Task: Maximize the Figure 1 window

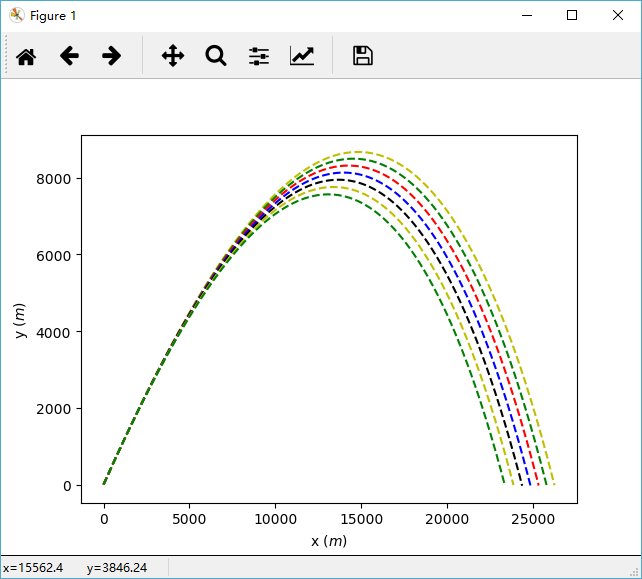Action: tap(572, 15)
